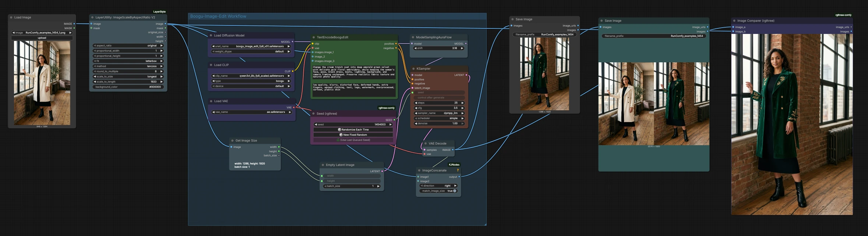868x236 pixels.
Task: Open the direction selector in ImageConcanate
Action: 439,186
